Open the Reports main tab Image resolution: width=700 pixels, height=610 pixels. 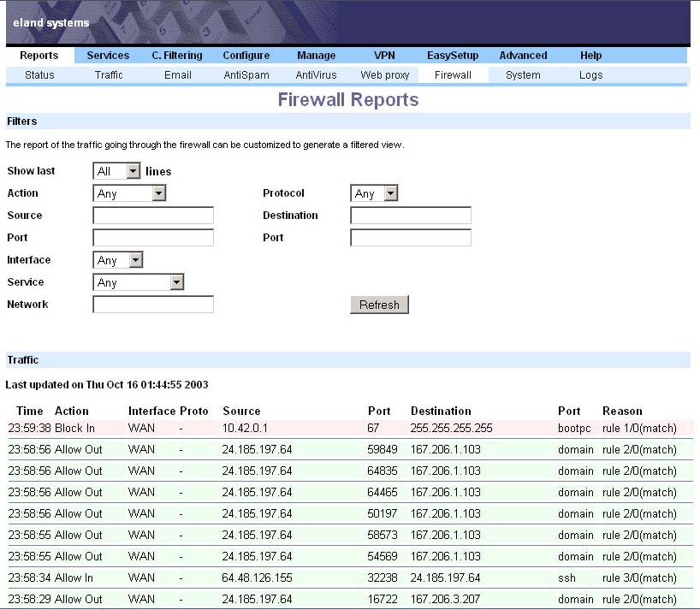(39, 56)
